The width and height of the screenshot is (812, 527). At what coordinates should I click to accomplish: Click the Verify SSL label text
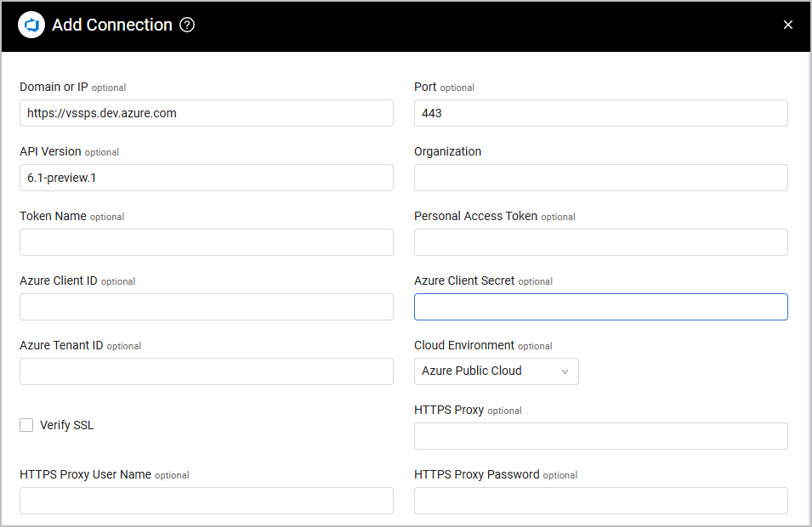point(67,425)
